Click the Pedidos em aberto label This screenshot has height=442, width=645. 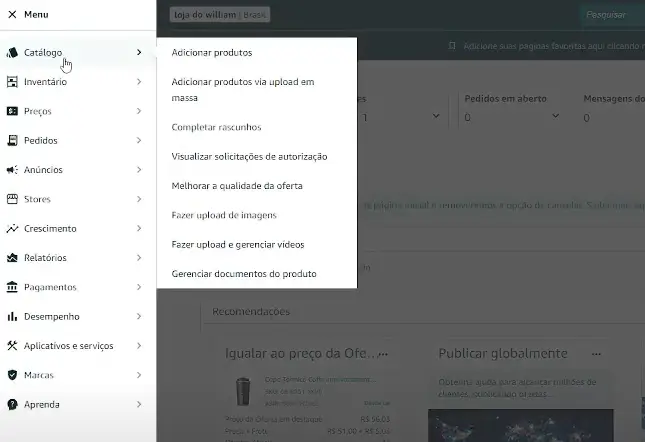click(x=506, y=99)
